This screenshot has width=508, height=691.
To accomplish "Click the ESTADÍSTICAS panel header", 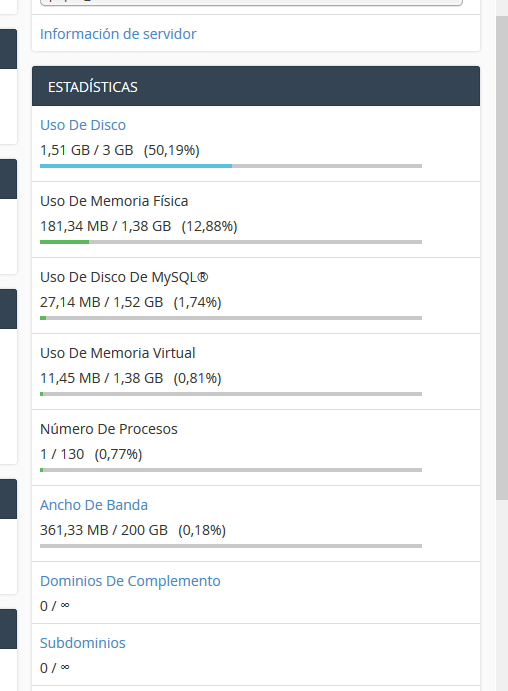I will point(256,86).
